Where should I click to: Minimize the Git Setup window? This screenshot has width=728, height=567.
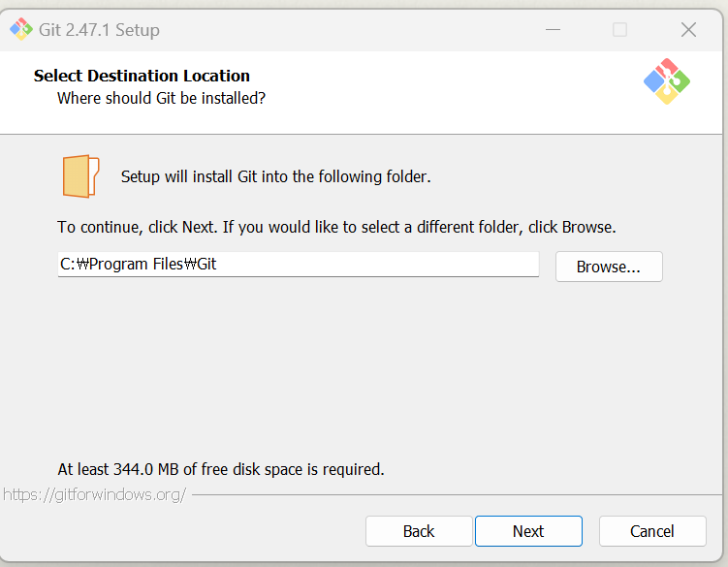click(x=553, y=30)
